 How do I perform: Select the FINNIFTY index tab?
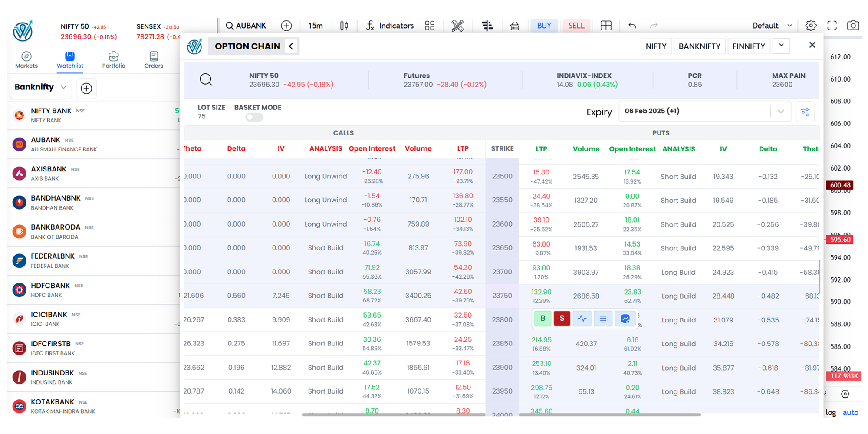pyautogui.click(x=749, y=46)
